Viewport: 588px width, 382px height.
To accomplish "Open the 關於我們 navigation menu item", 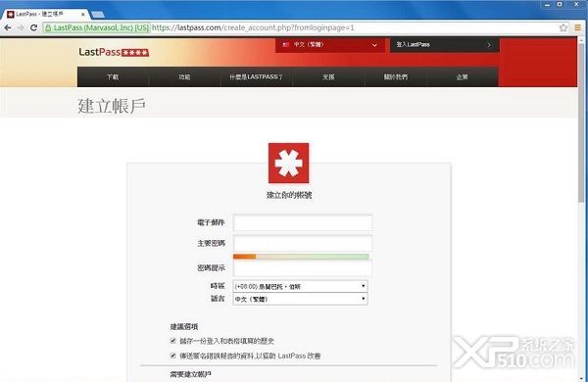I will (396, 76).
